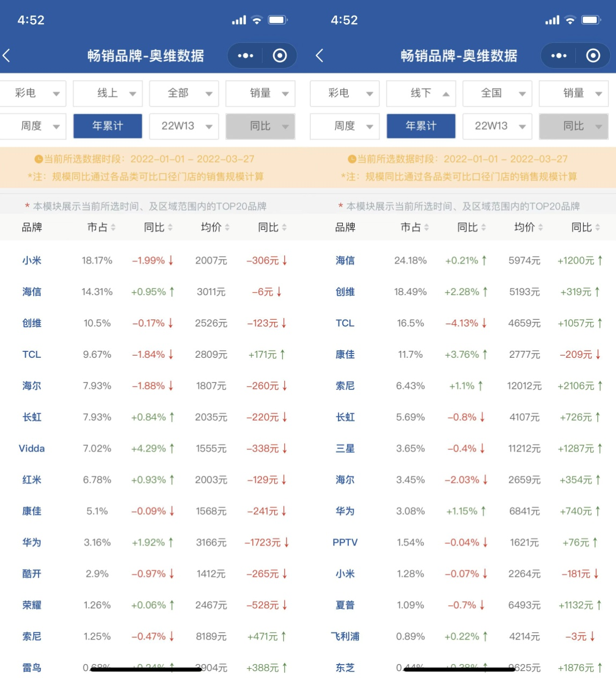Open 酷开 brand link
616x678 pixels.
(x=32, y=574)
